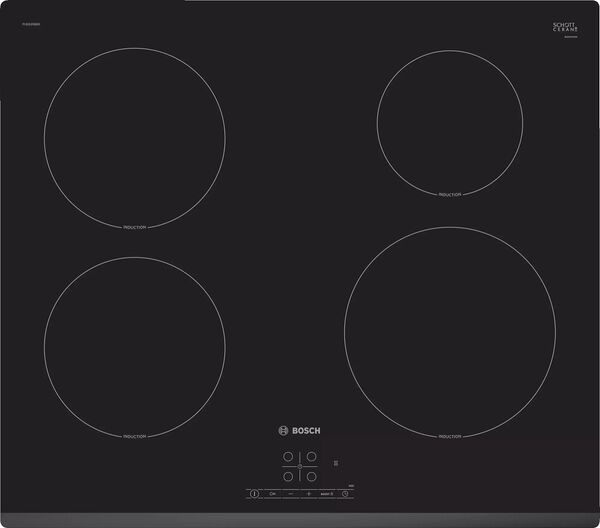Tap the timer clock icon

click(x=345, y=494)
